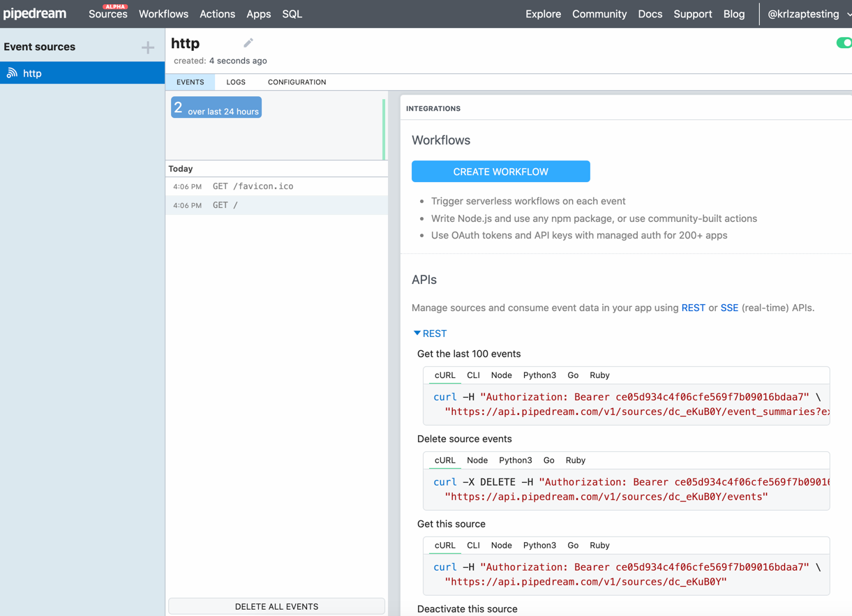Select CLI tab under Get this source
This screenshot has height=616, width=852.
473,546
